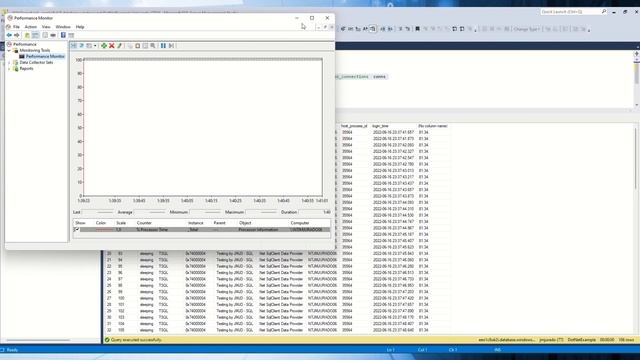Select the Performance root tree item
Image resolution: width=640 pixels, height=360 pixels.
tap(25, 44)
